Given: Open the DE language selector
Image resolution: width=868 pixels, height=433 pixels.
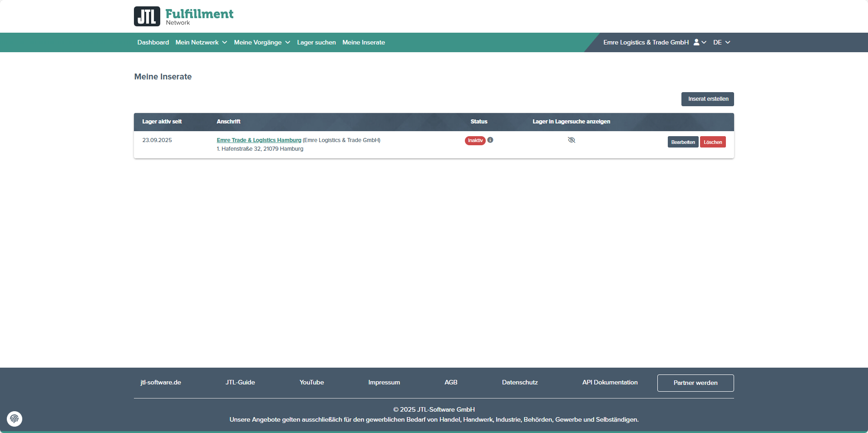Looking at the screenshot, I should 721,42.
